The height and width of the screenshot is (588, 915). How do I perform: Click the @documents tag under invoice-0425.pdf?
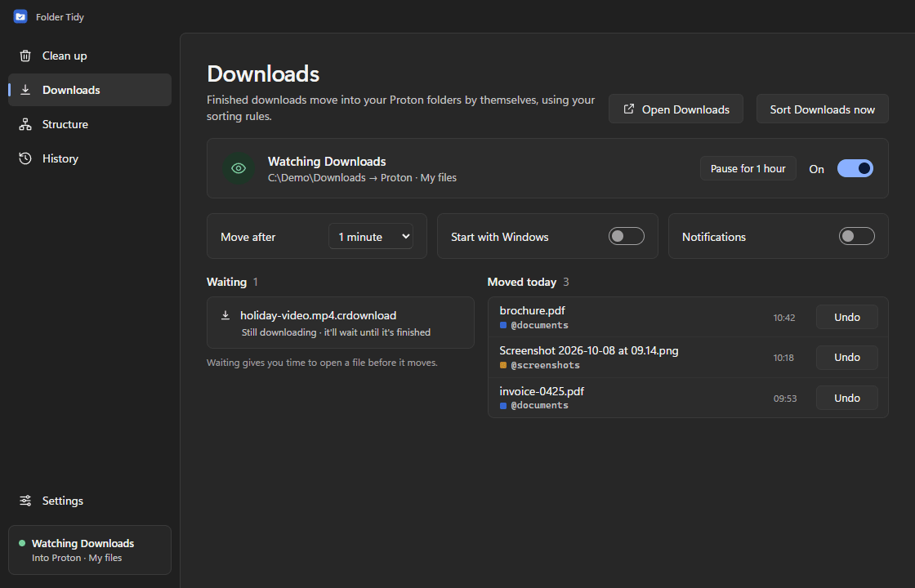pyautogui.click(x=539, y=405)
